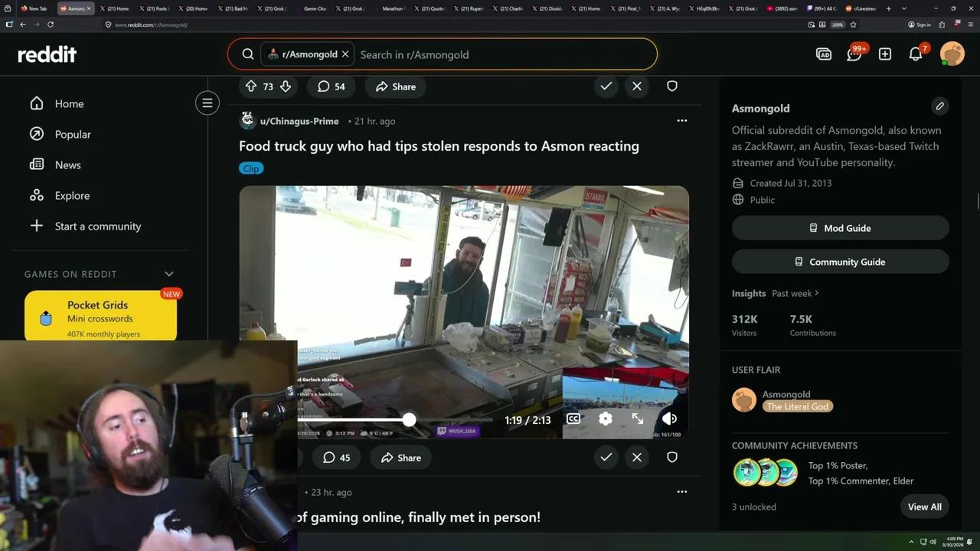Click the reddit.com address bar
Screen dimensions: 980x551
click(x=452, y=24)
